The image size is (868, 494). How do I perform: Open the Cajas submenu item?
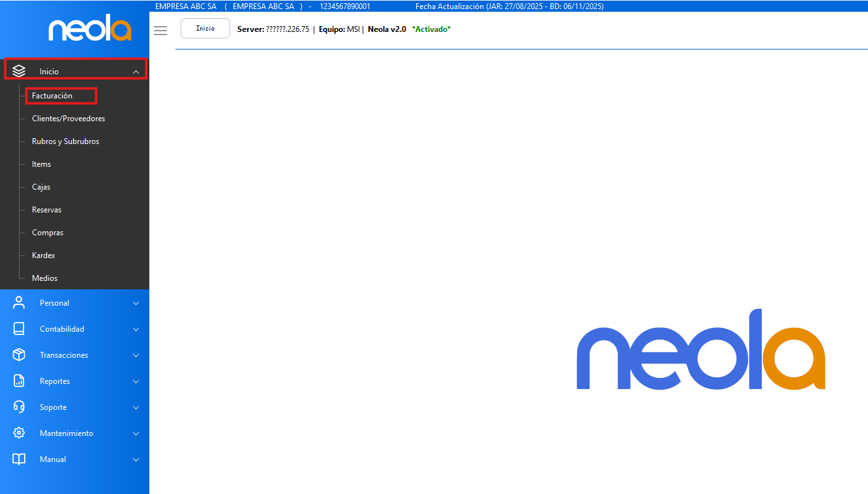[41, 187]
